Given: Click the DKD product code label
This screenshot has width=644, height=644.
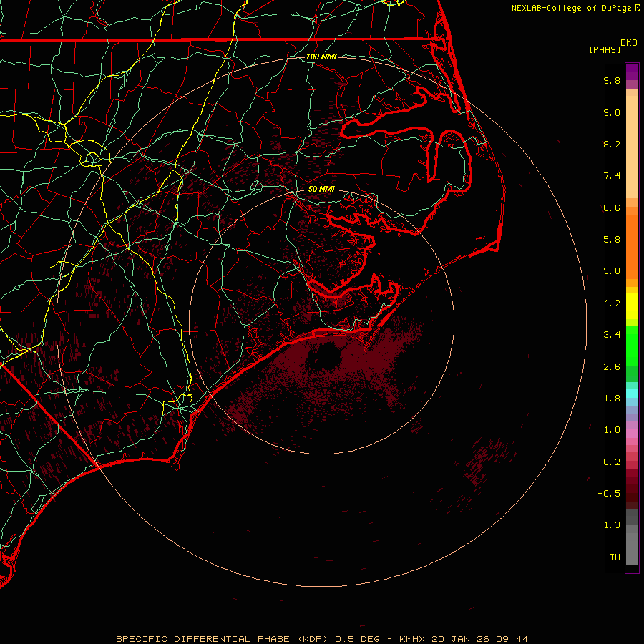Looking at the screenshot, I should tap(629, 43).
